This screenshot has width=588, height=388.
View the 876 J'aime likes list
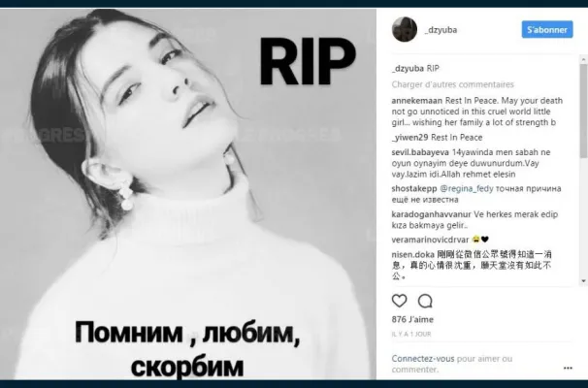(412, 319)
